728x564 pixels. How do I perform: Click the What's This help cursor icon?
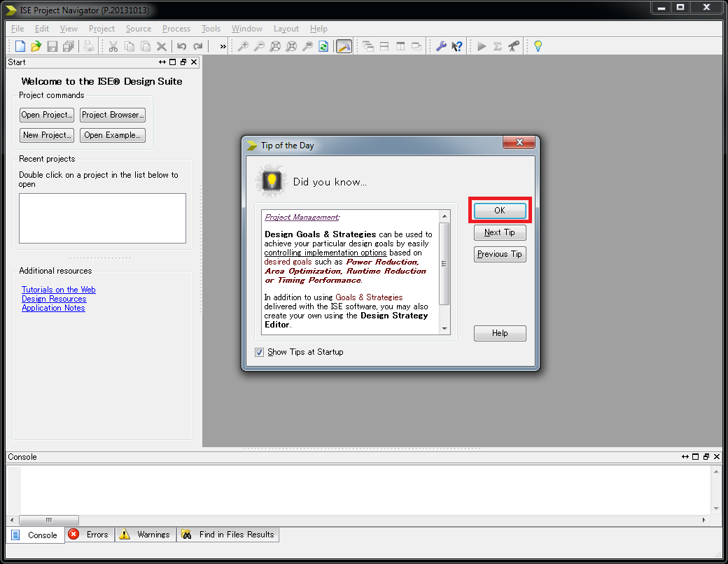point(457,46)
